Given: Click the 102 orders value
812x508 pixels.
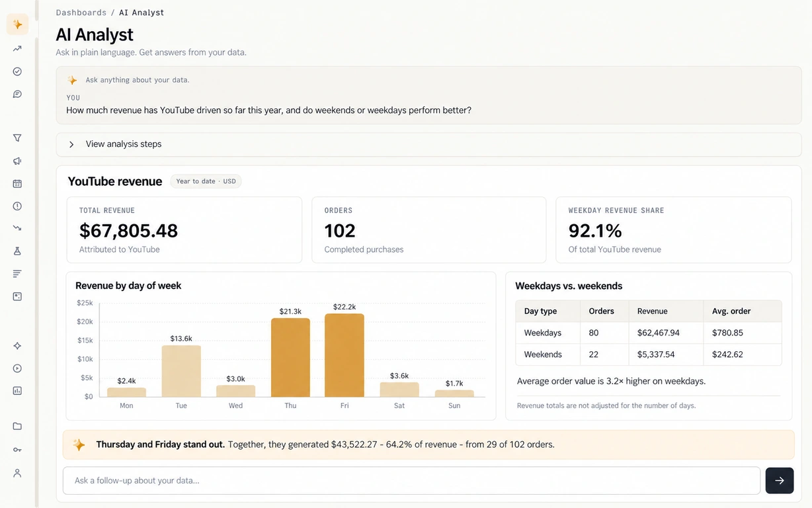Looking at the screenshot, I should (x=340, y=230).
